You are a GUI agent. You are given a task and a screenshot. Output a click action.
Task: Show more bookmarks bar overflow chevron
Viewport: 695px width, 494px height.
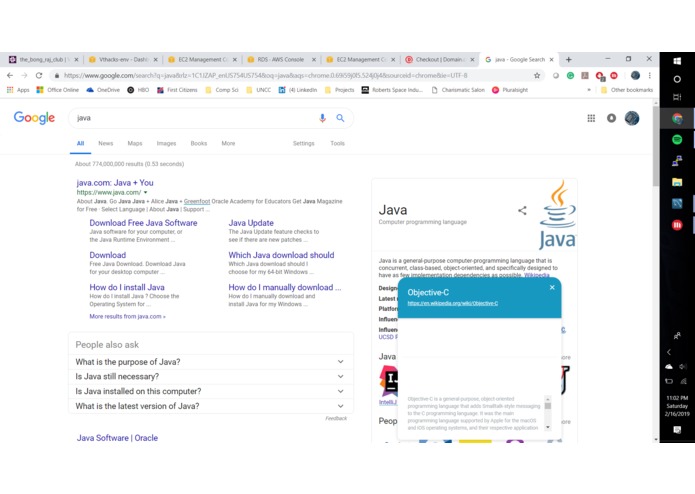point(589,90)
